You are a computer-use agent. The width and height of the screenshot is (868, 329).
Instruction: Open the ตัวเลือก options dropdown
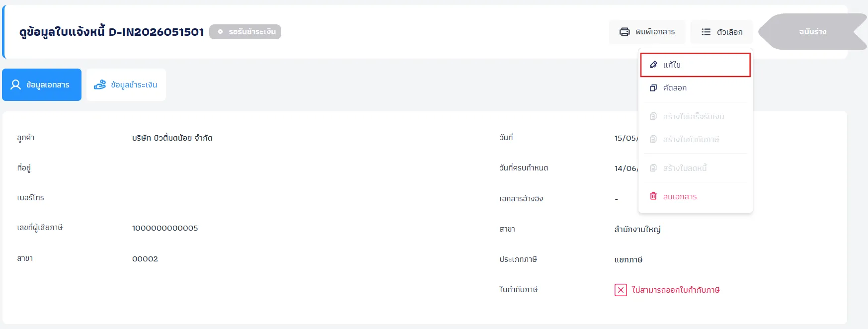[721, 32]
